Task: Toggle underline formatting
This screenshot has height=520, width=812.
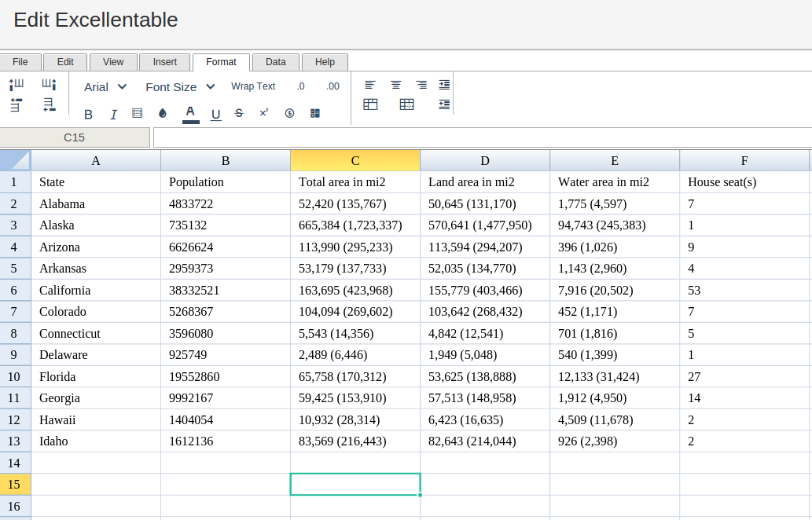Action: click(x=215, y=115)
